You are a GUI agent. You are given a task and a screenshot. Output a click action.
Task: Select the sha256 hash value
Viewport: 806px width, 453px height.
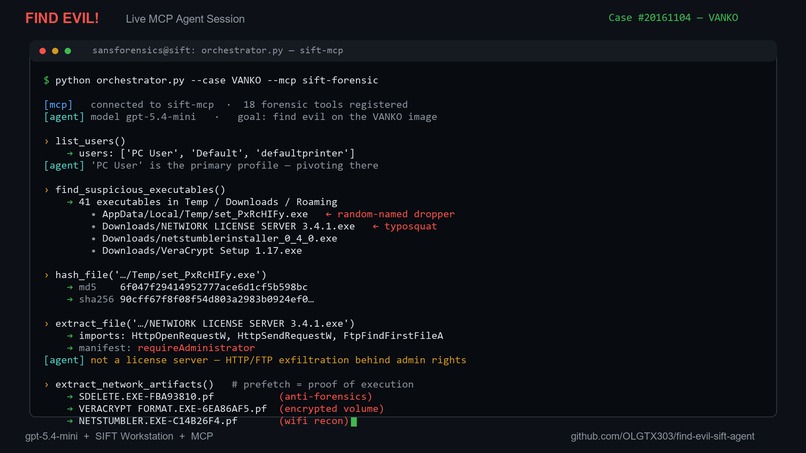[x=216, y=299]
